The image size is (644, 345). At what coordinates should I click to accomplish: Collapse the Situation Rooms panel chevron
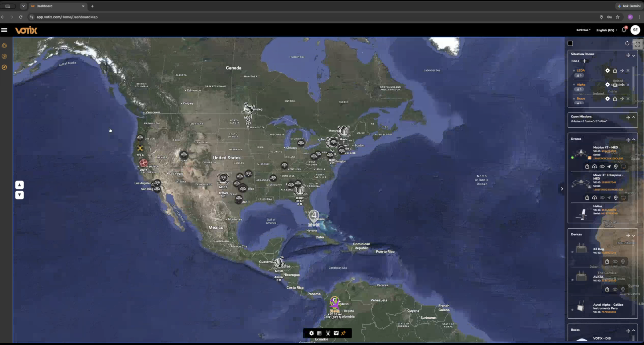coord(634,56)
